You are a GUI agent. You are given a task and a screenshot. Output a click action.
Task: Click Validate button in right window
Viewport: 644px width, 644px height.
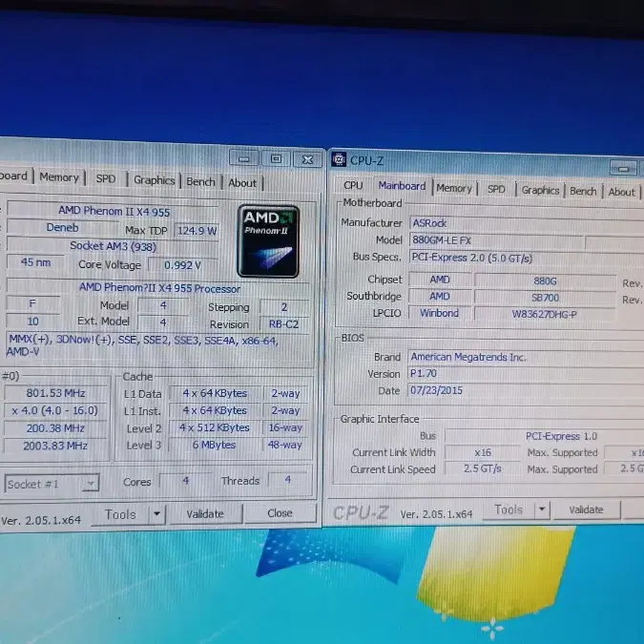586,509
